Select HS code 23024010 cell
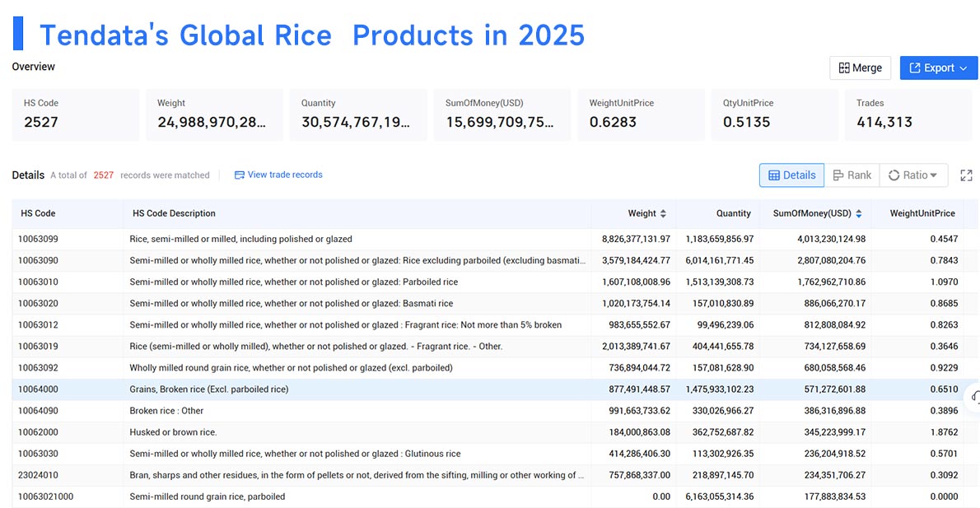Viewport: 980px width, 508px height. point(38,475)
